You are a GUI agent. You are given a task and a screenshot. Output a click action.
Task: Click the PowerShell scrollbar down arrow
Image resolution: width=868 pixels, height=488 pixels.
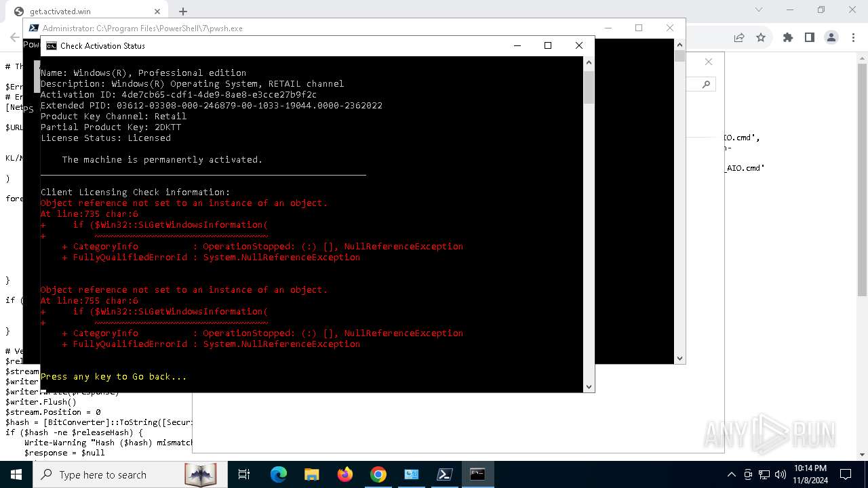[679, 359]
